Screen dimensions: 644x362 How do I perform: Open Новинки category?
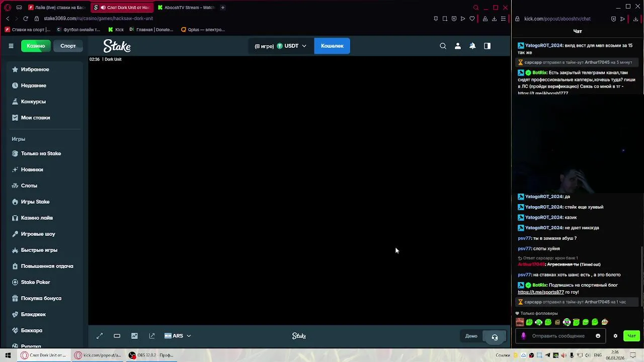click(44, 169)
